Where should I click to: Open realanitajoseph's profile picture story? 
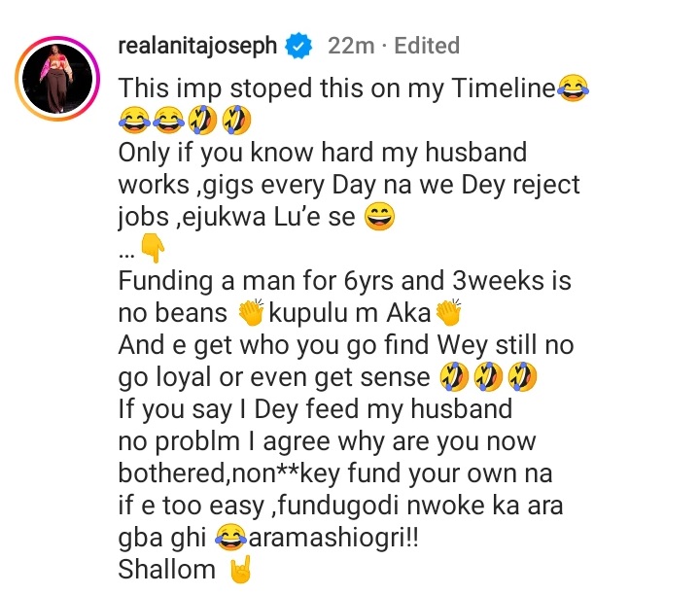(57, 79)
